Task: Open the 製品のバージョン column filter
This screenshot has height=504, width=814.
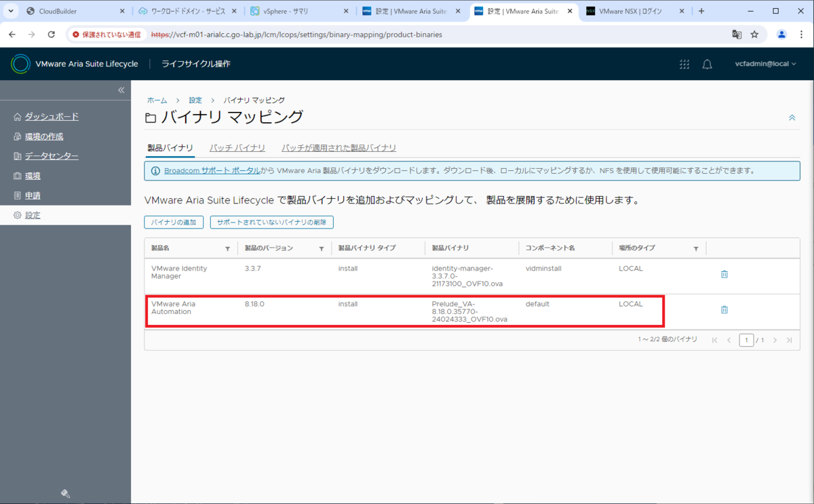Action: 321,249
